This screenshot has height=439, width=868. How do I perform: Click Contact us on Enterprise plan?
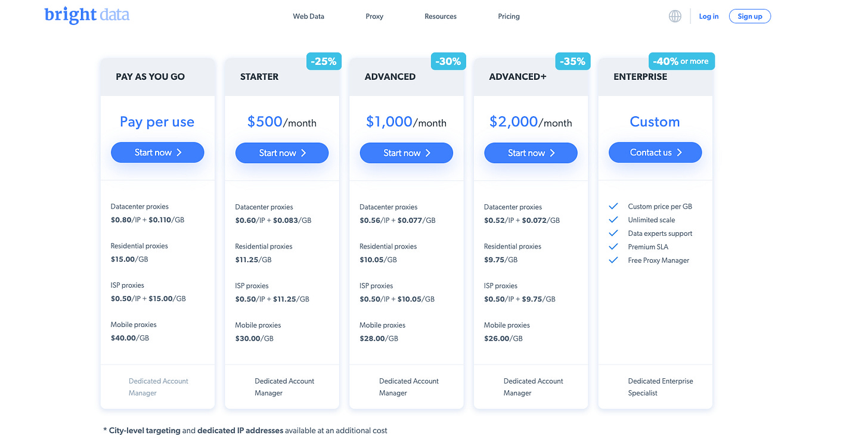(655, 152)
